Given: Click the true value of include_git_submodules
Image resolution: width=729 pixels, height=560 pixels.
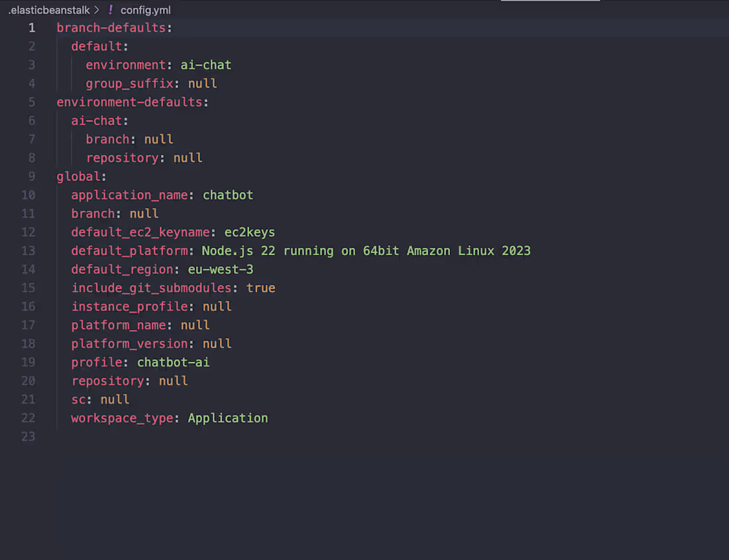Looking at the screenshot, I should pos(261,288).
